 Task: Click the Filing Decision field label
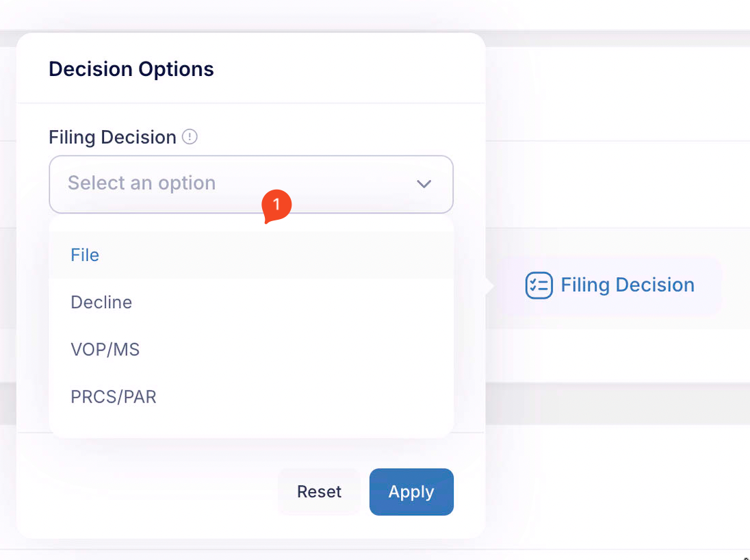pos(112,138)
